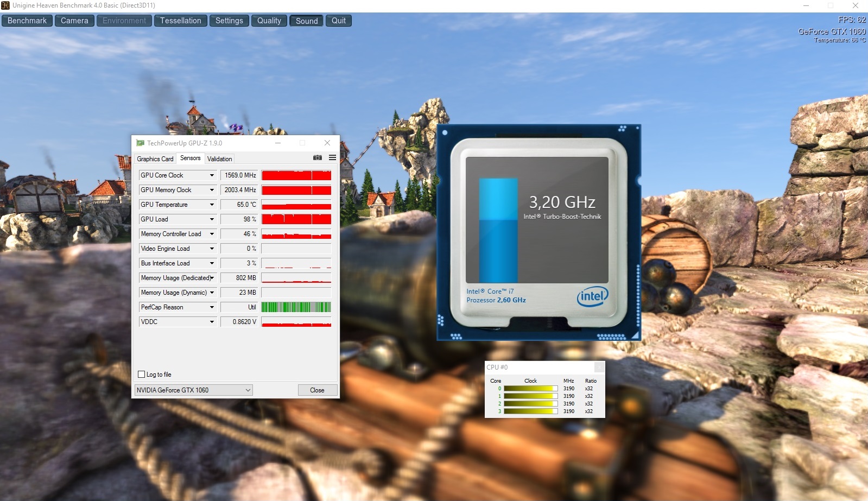Expand the GPU Memory Clock sensor dropdown
868x501 pixels.
coord(212,190)
